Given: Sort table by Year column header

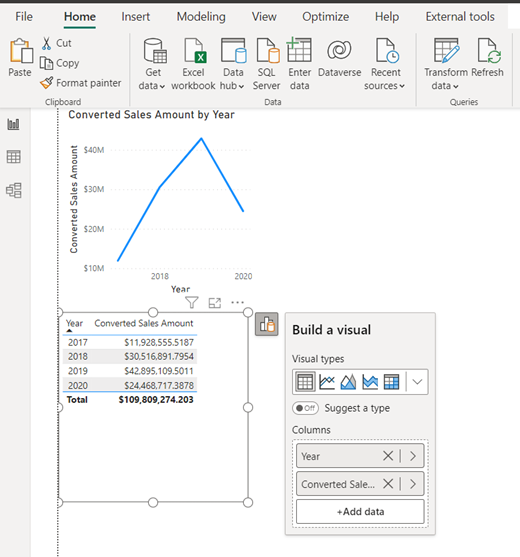Looking at the screenshot, I should [74, 323].
